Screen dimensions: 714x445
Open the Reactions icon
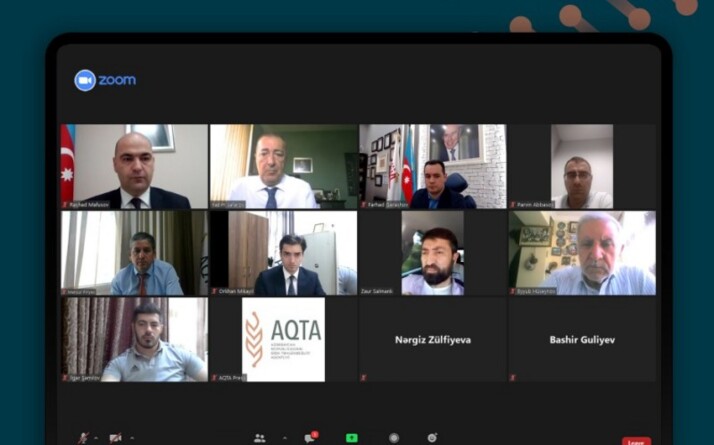432,438
